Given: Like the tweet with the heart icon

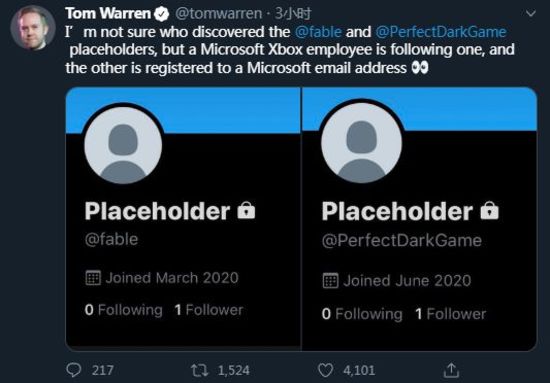Looking at the screenshot, I should pos(325,370).
